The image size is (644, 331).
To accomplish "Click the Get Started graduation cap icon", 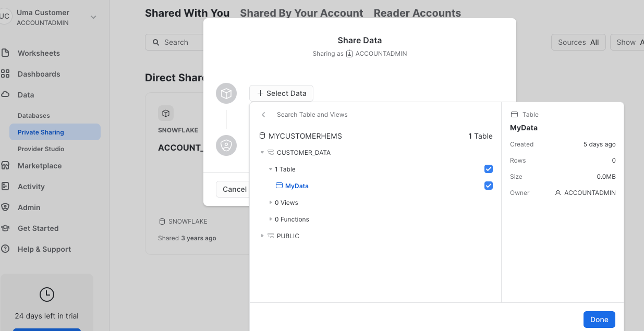I will [x=5, y=228].
